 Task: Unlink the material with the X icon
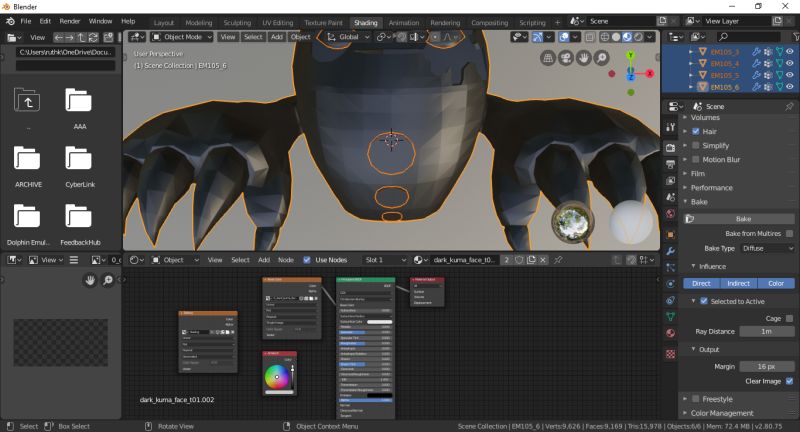coord(543,260)
